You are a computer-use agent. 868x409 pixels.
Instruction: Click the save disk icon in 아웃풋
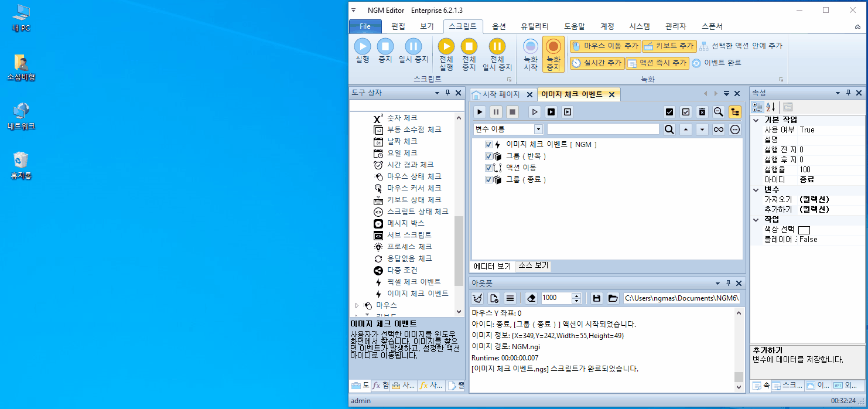tap(597, 298)
